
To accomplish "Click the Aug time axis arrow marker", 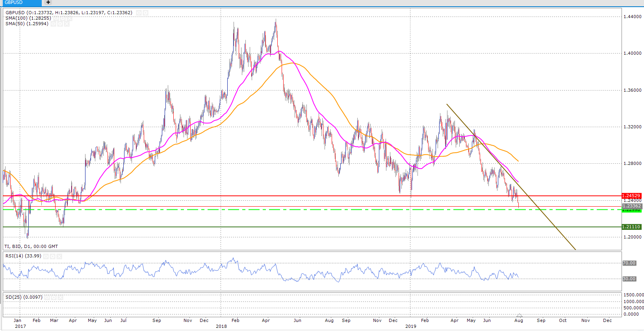I will click(x=519, y=315).
